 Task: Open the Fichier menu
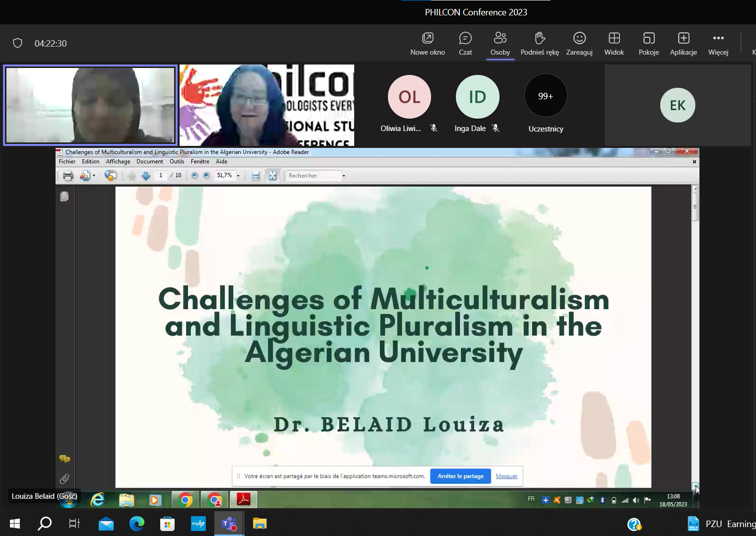(67, 162)
